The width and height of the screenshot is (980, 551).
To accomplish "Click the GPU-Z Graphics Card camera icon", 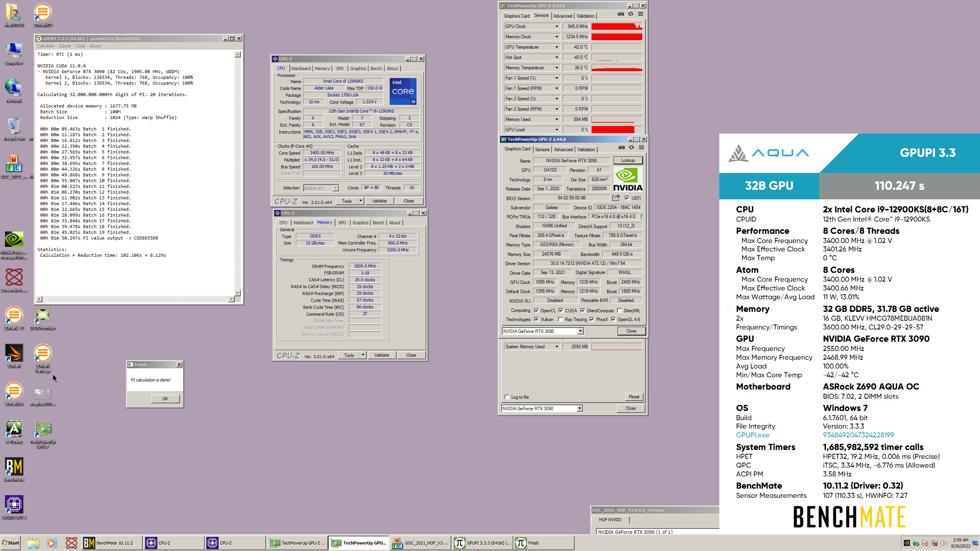I will [622, 148].
